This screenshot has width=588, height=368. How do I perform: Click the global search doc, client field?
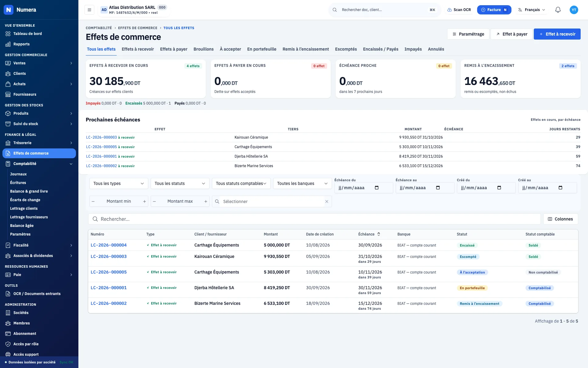[x=385, y=10]
